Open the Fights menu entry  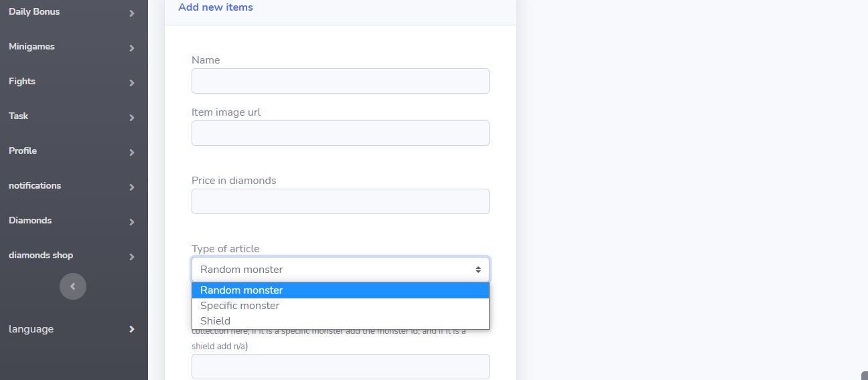pyautogui.click(x=22, y=82)
